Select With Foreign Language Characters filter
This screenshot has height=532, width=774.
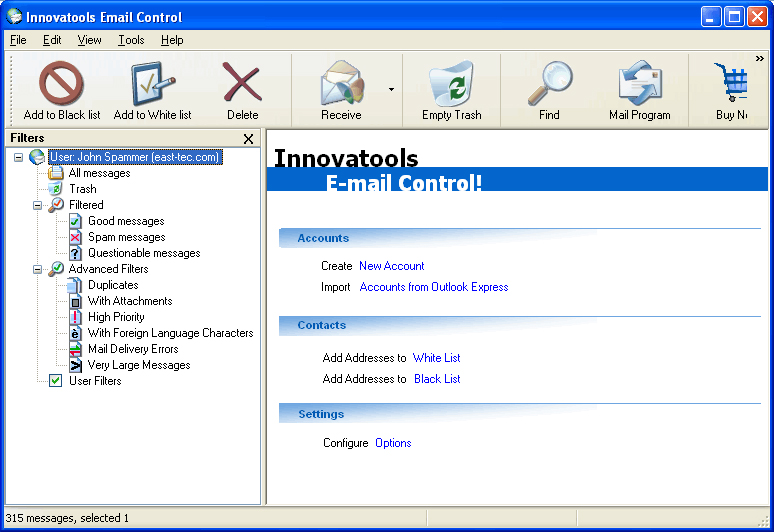pos(170,333)
